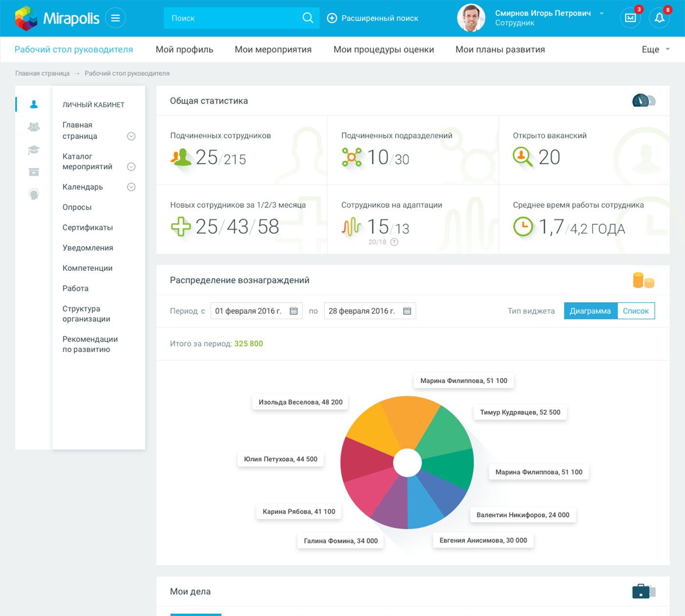685x616 pixels.
Task: Go to Мои планы развития tab
Action: (x=500, y=49)
